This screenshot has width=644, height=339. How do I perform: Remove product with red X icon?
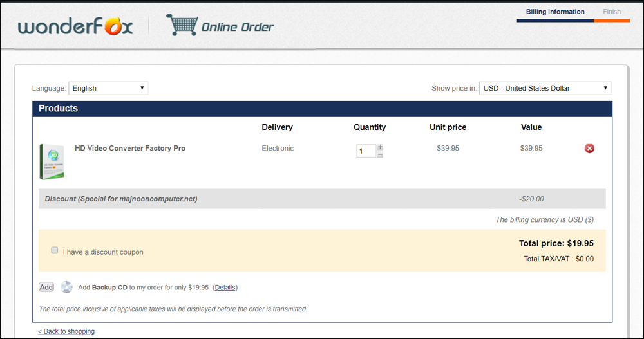[589, 149]
